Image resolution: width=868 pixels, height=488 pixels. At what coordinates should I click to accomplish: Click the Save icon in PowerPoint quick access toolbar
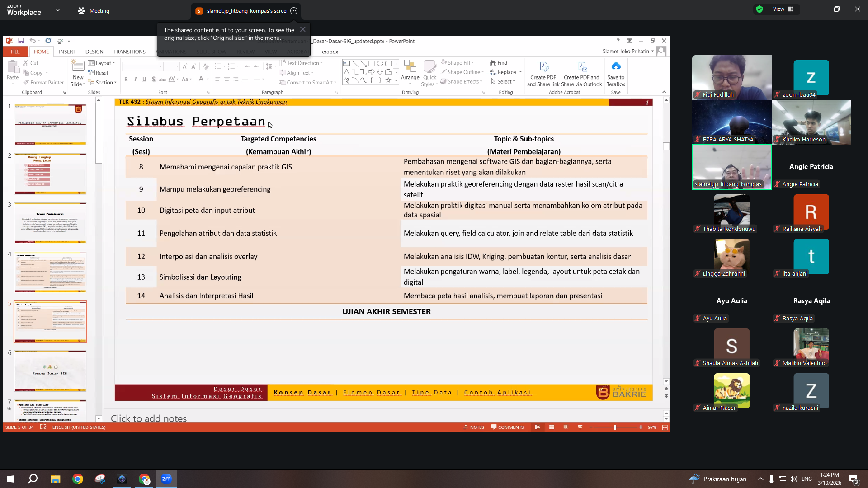pos(21,41)
